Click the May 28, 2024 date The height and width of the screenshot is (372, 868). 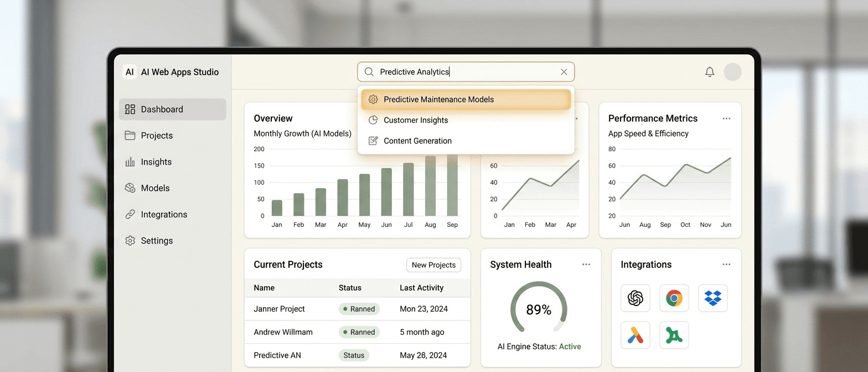tap(423, 355)
